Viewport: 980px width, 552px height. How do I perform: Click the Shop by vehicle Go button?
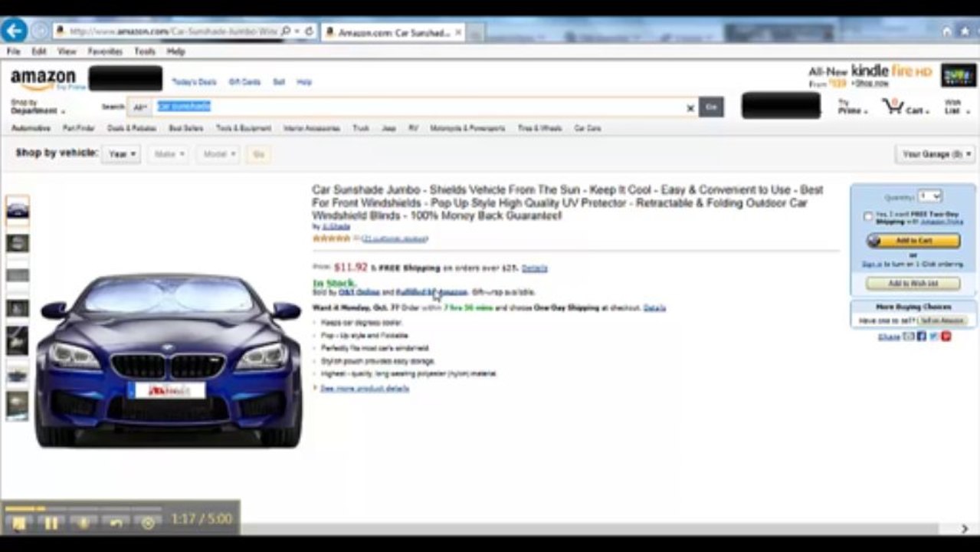[258, 154]
